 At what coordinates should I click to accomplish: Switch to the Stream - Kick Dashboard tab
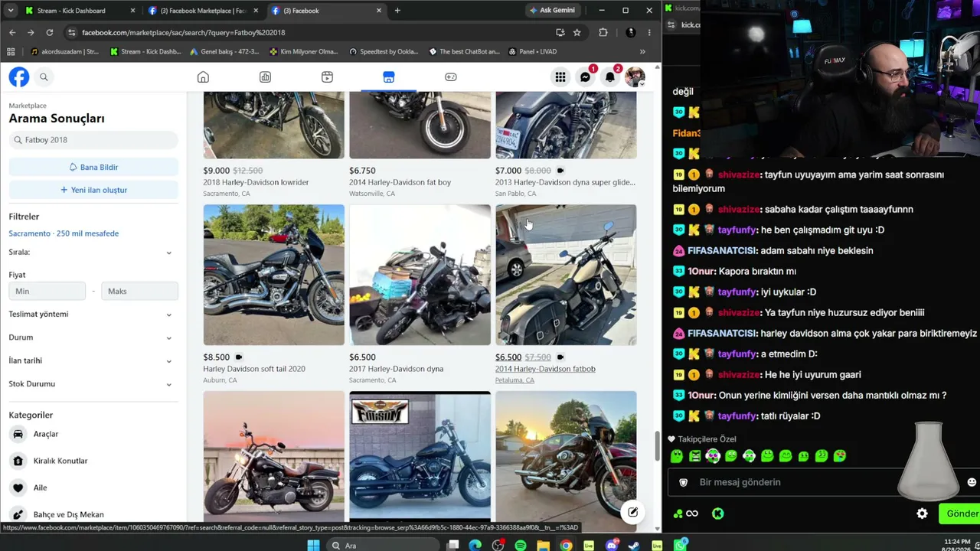click(80, 11)
